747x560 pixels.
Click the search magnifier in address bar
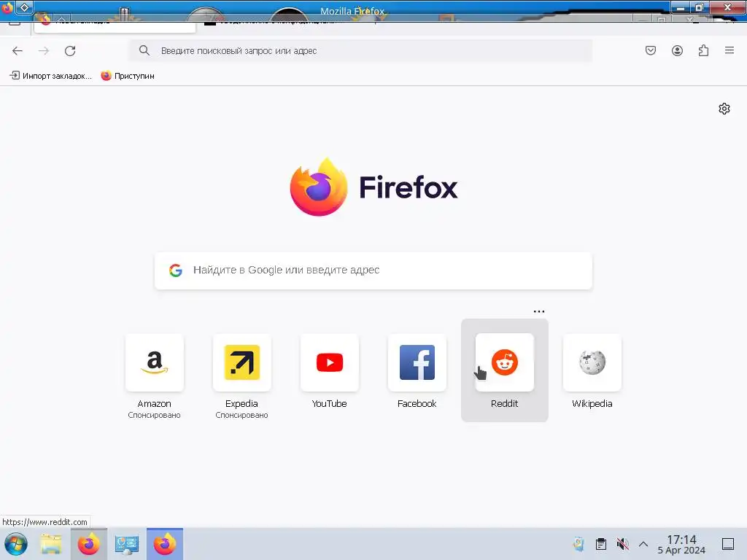tap(144, 50)
